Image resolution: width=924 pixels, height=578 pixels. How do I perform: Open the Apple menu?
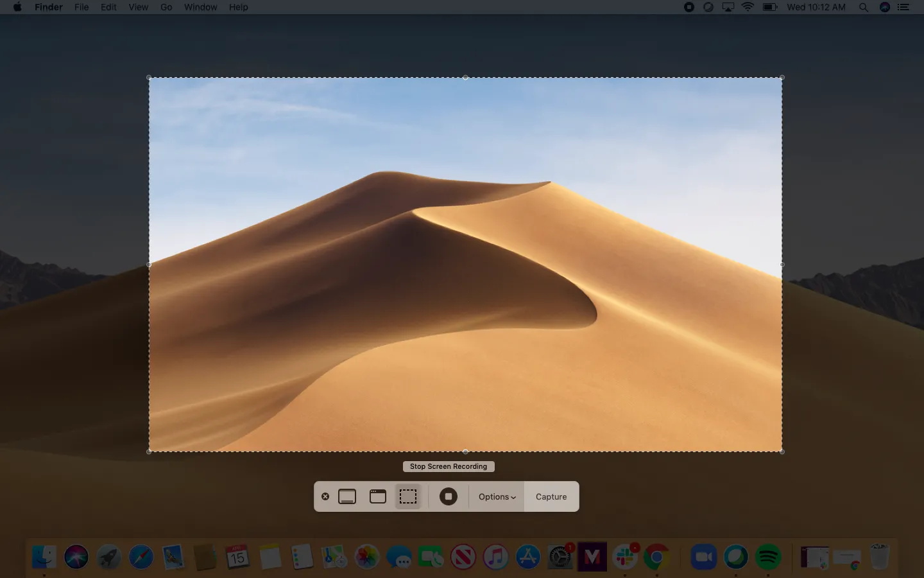[17, 7]
